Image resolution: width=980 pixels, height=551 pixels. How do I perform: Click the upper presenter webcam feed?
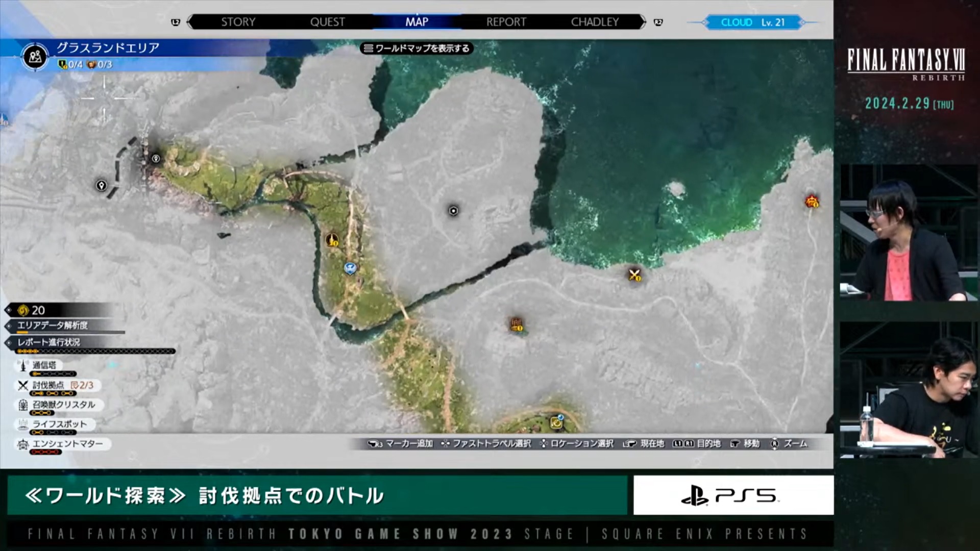click(x=910, y=233)
